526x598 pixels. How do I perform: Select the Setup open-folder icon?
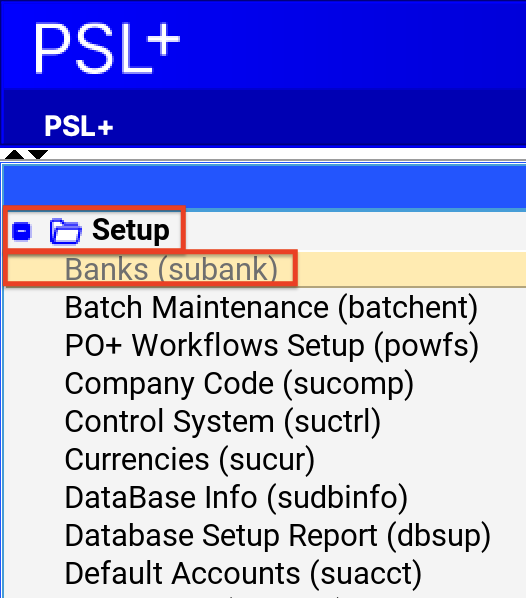pos(66,231)
